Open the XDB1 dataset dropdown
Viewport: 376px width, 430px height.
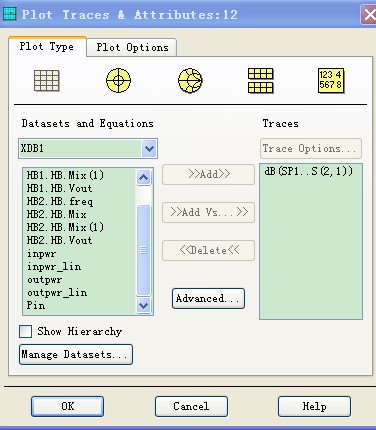pos(149,148)
